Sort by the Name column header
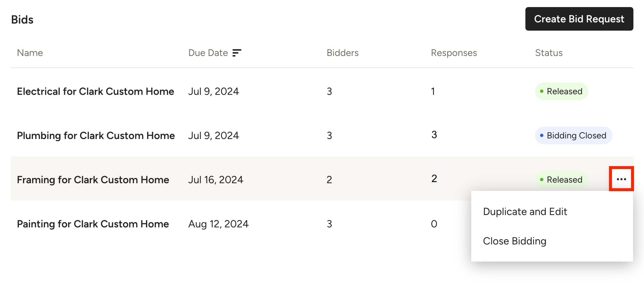The width and height of the screenshot is (644, 291). coord(30,53)
